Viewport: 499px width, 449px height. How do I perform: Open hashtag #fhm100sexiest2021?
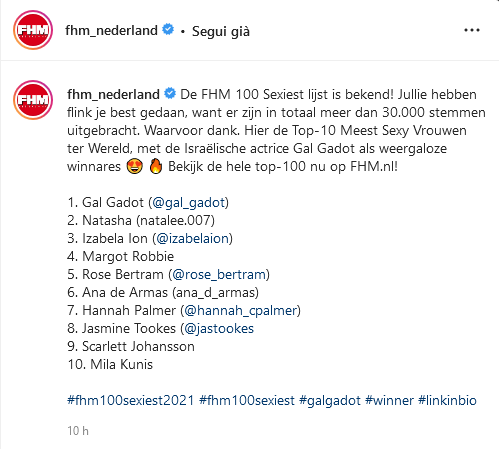(x=131, y=400)
